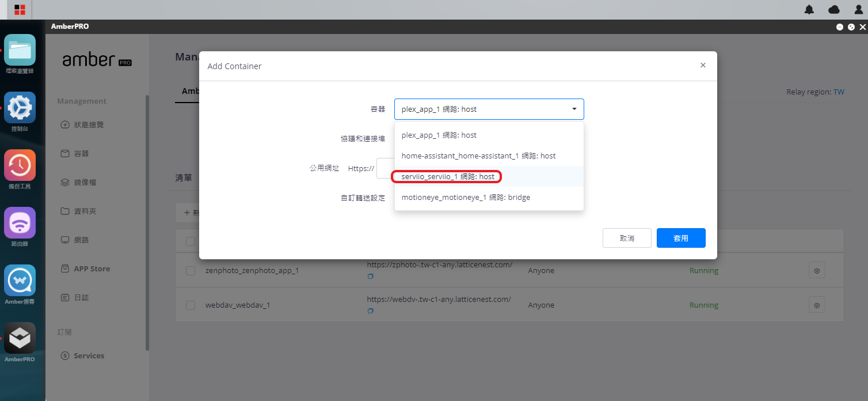The height and width of the screenshot is (401, 868).
Task: Toggle the select-all header checkbox
Action: 191,241
